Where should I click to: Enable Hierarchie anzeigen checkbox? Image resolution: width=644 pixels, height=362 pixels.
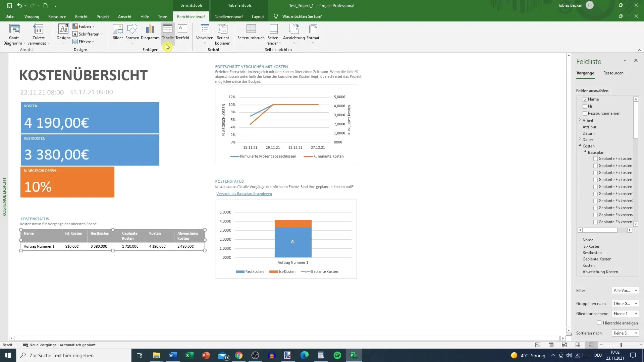tap(599, 323)
